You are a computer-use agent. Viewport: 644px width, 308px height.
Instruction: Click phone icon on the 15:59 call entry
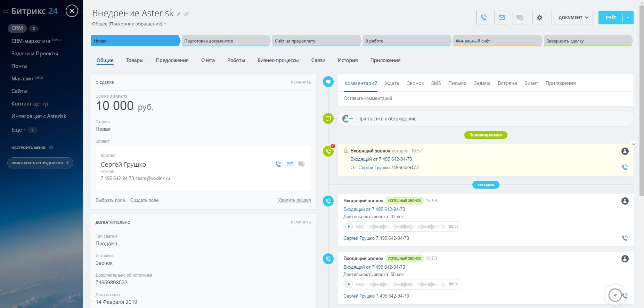click(x=625, y=238)
